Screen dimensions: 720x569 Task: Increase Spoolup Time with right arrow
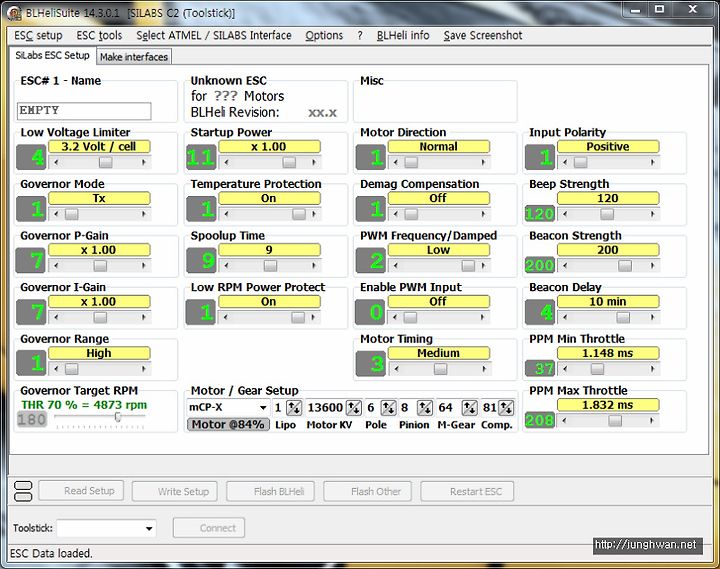click(314, 265)
